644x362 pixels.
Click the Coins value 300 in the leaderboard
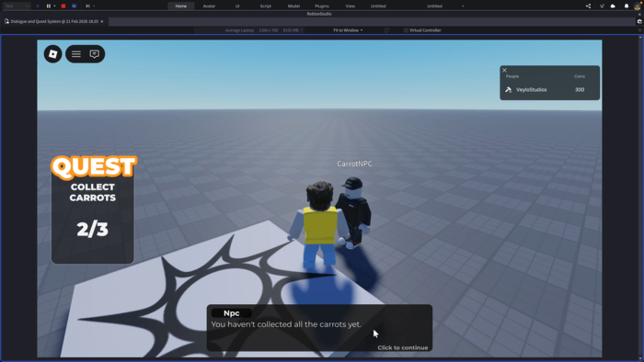(580, 90)
